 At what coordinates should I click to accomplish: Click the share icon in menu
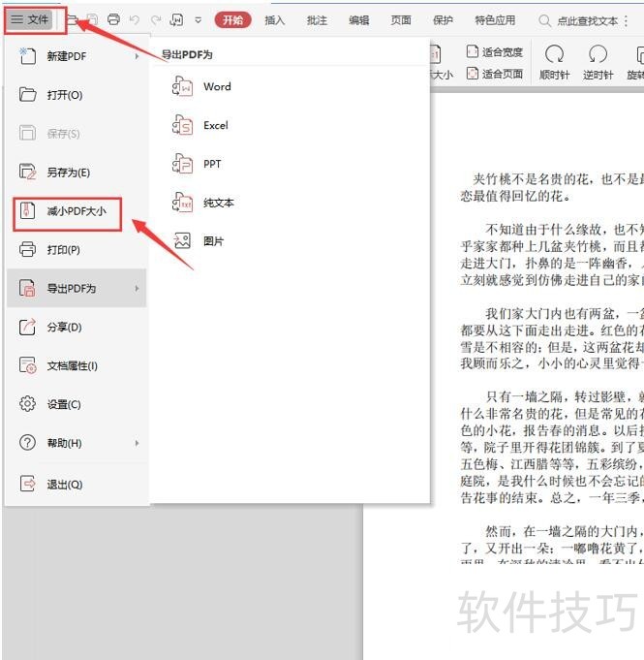pyautogui.click(x=27, y=327)
